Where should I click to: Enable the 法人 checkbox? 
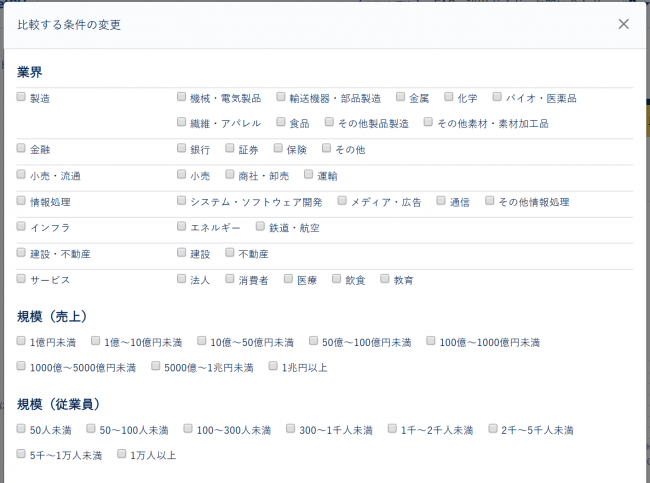pos(181,279)
